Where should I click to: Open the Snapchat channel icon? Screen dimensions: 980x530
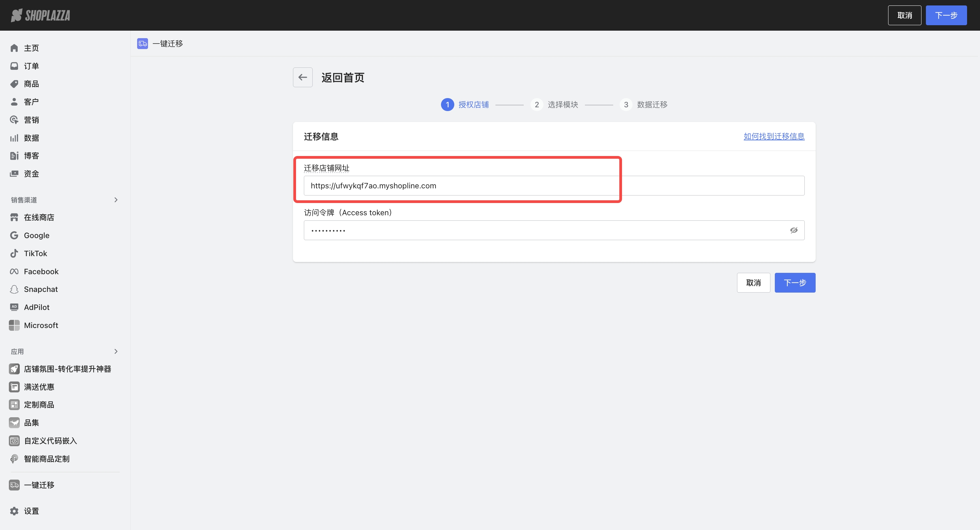pyautogui.click(x=14, y=290)
